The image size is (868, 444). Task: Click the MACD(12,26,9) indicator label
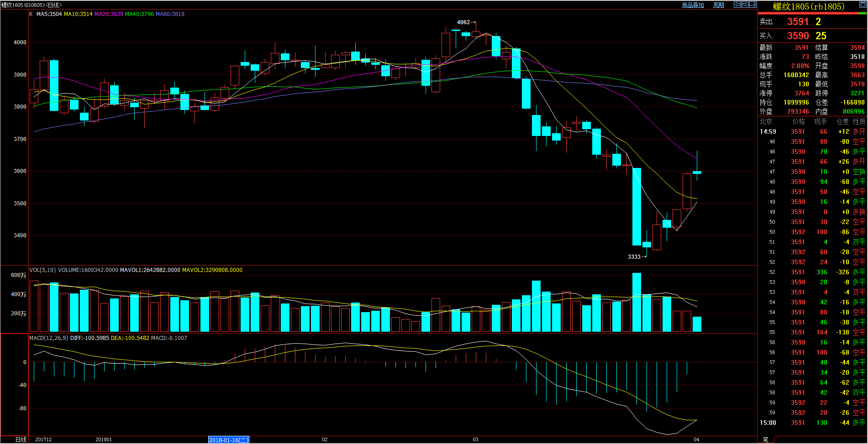pos(48,338)
